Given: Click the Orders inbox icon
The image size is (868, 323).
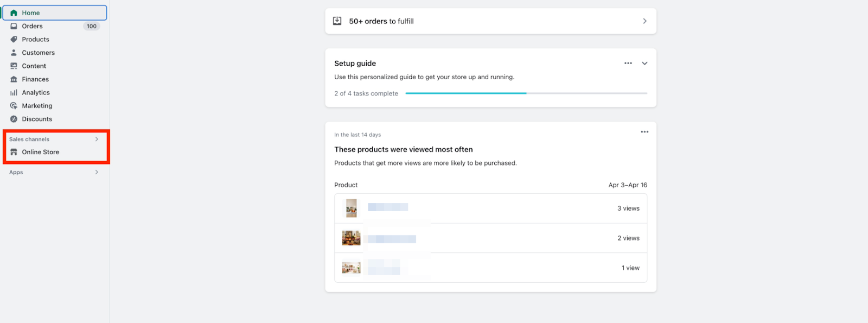Looking at the screenshot, I should point(14,26).
